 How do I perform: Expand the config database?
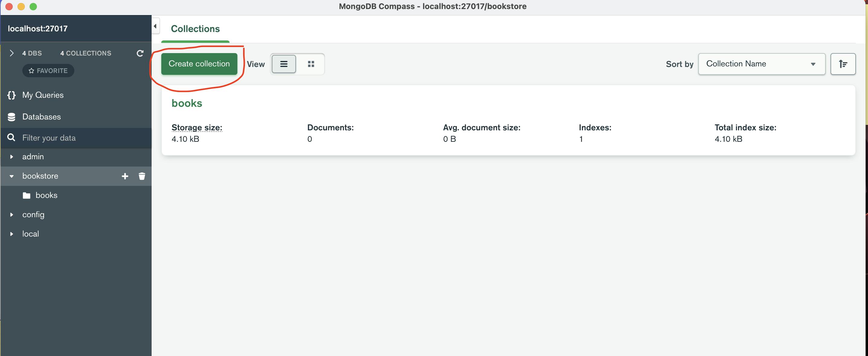tap(11, 215)
